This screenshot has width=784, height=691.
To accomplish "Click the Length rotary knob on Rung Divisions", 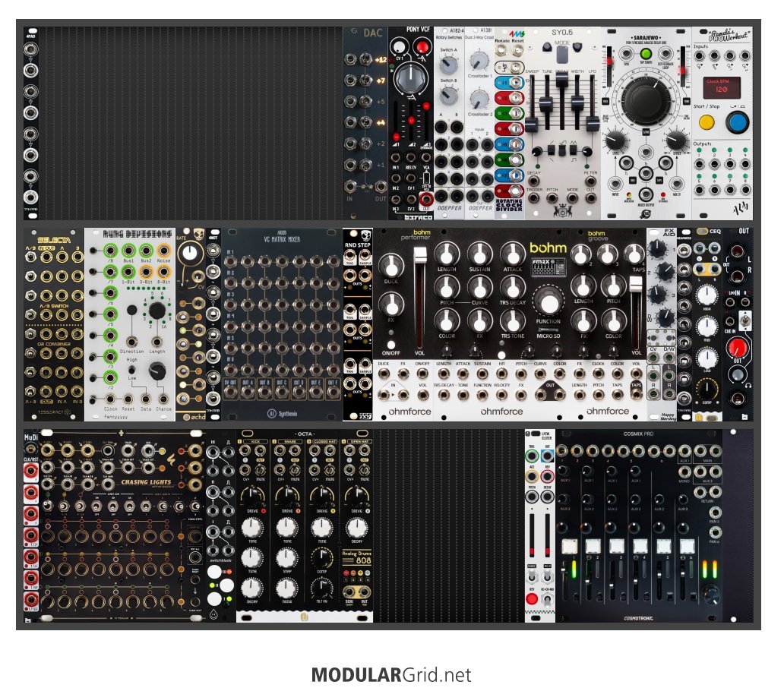I will [x=157, y=311].
